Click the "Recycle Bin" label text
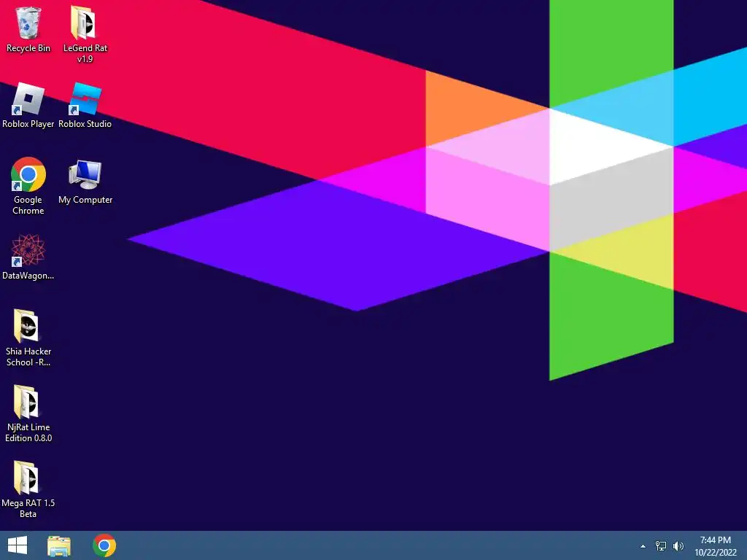This screenshot has height=560, width=747. (28, 48)
